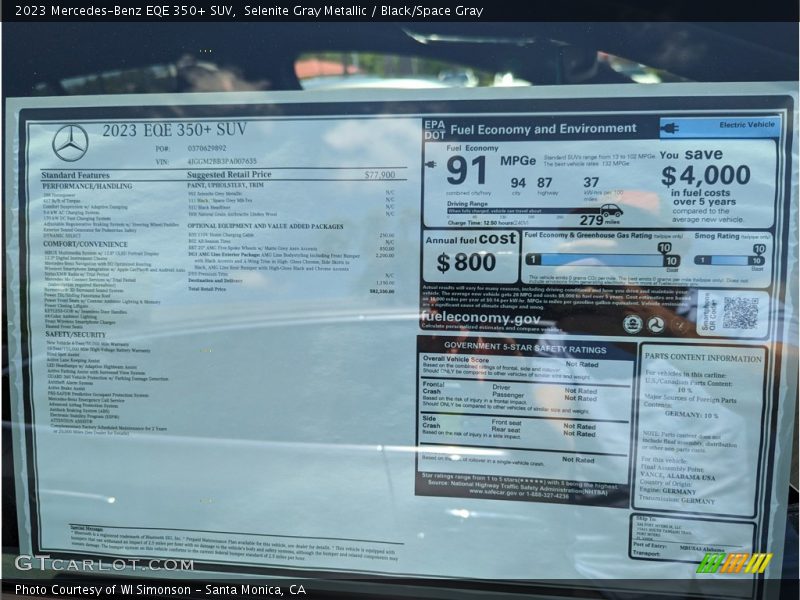Image resolution: width=800 pixels, height=600 pixels.
Task: Click the smartphone QR code
Action: tap(741, 313)
